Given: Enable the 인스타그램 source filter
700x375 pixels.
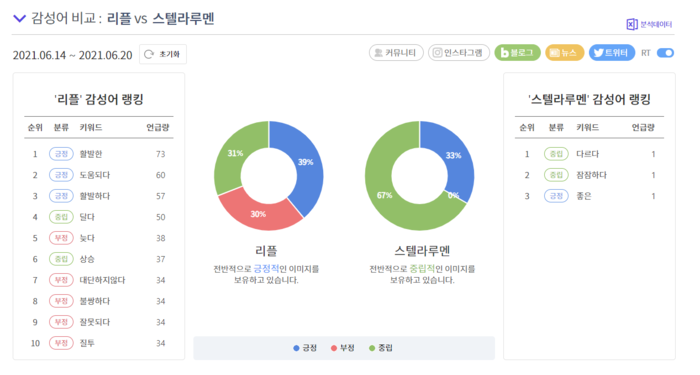Looking at the screenshot, I should [x=458, y=53].
